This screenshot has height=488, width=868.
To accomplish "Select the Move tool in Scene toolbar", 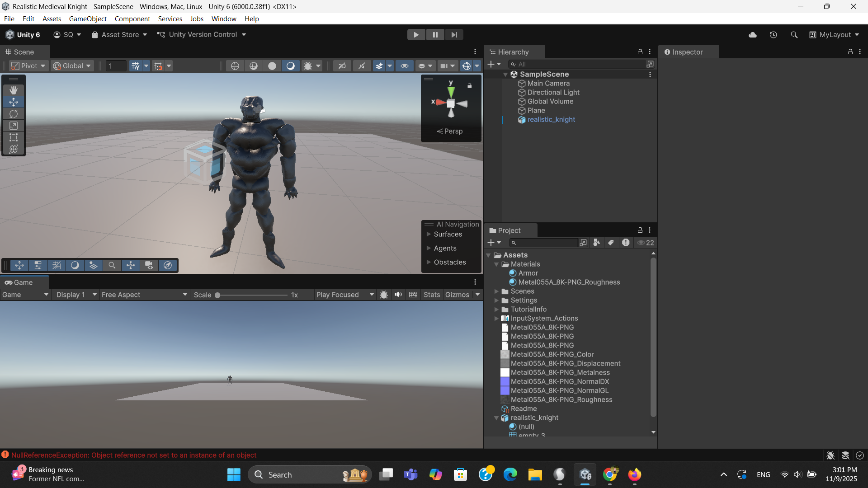I will pos(14,102).
